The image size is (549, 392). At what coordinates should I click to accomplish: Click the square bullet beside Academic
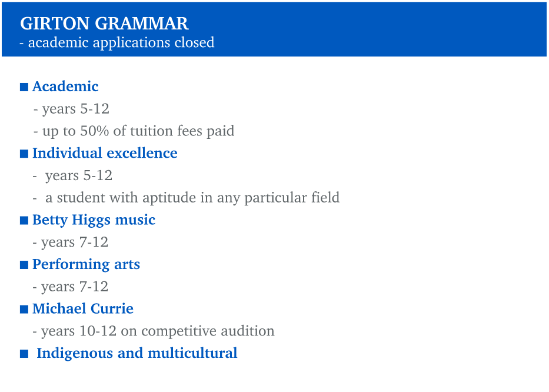coord(24,87)
